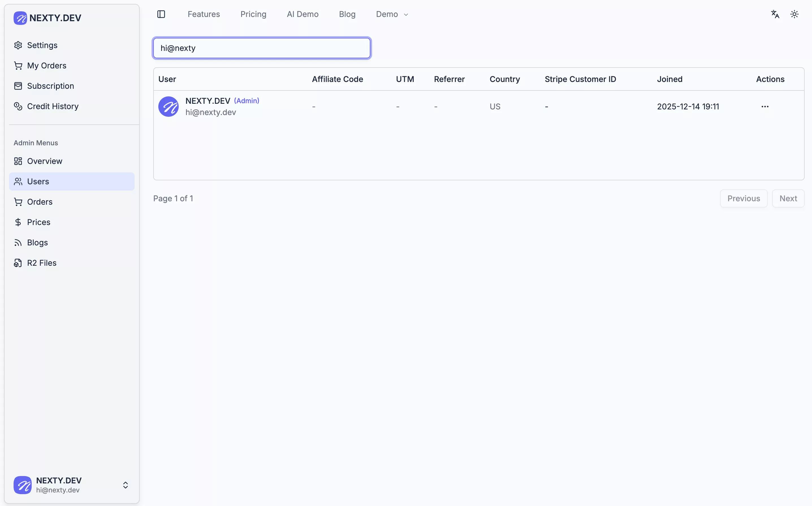812x506 pixels.
Task: Open the language translation icon
Action: click(x=775, y=14)
